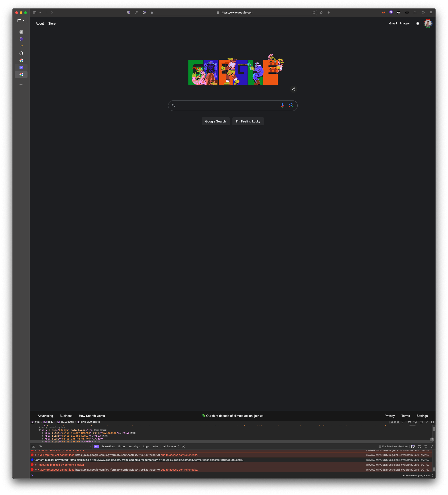The image size is (448, 495).
Task: Bookmark the page with star icon
Action: [x=321, y=12]
